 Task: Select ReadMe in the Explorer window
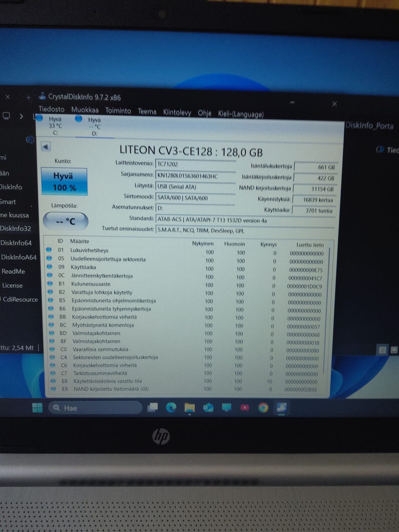13,271
